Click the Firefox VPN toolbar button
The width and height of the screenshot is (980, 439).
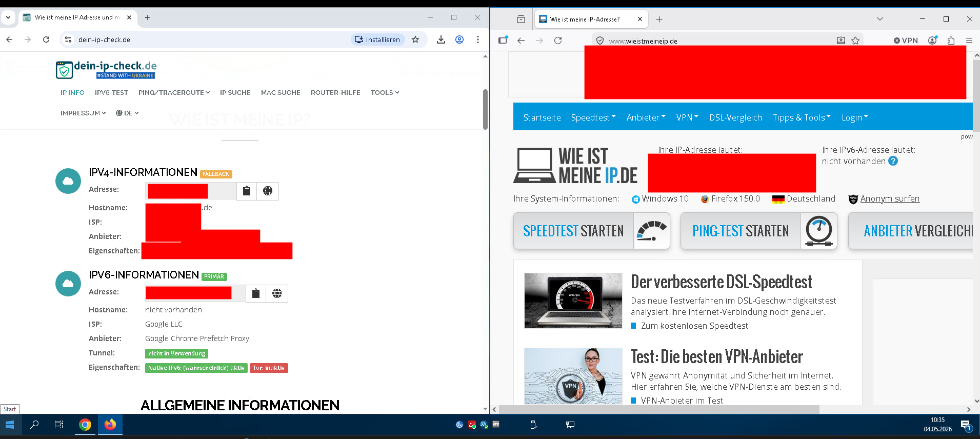pyautogui.click(x=906, y=41)
